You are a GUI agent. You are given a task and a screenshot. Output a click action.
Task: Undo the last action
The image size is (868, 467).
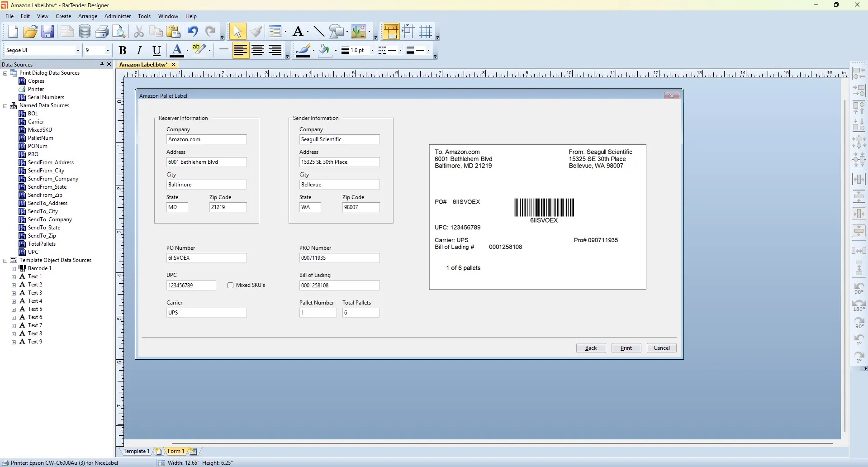click(193, 31)
